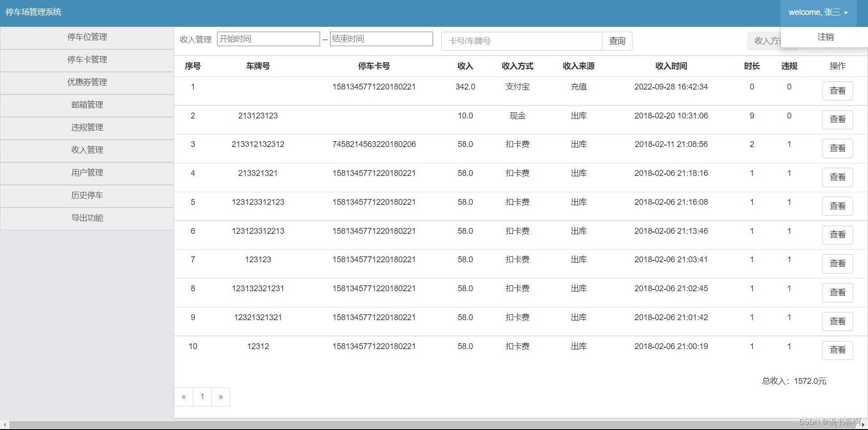Open 用户管理 in the sidebar
Viewport: 868px width, 430px height.
[87, 173]
